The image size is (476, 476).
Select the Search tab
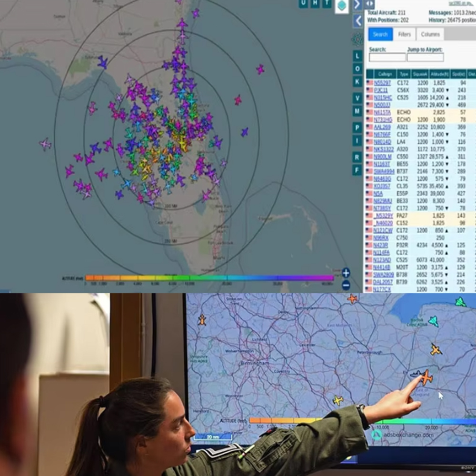tap(380, 34)
